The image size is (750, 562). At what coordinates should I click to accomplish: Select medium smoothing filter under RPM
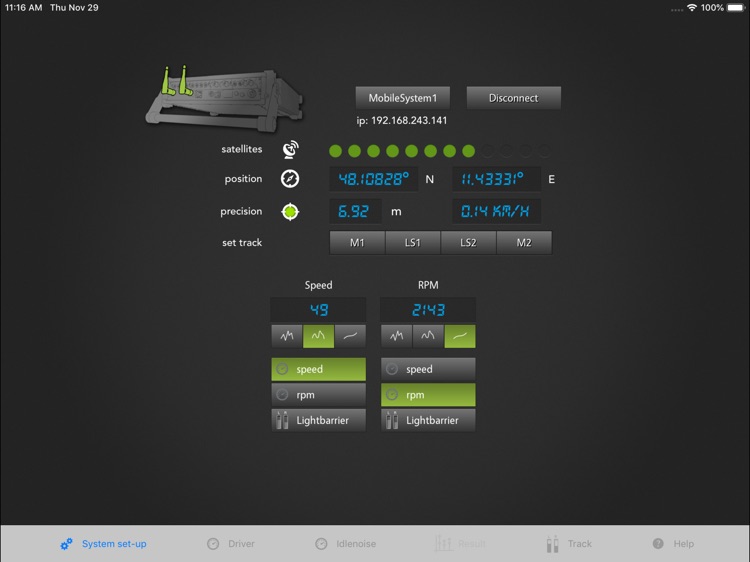pyautogui.click(x=428, y=336)
